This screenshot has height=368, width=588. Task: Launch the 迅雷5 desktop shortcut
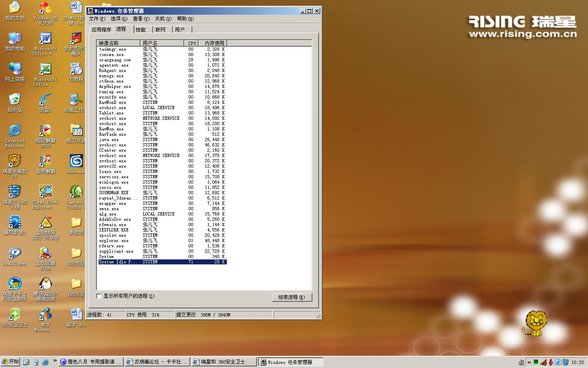click(45, 101)
